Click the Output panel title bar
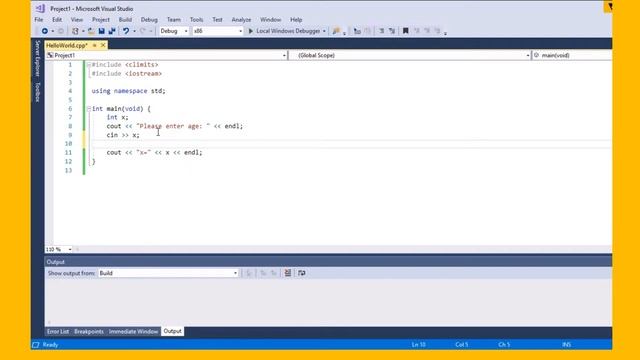The image size is (640, 360). pyautogui.click(x=328, y=262)
